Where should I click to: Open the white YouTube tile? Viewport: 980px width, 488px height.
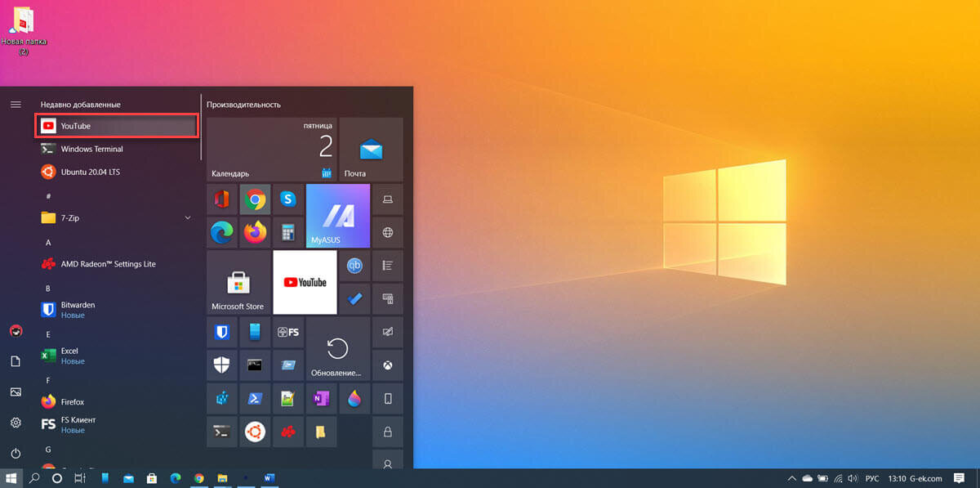(305, 282)
